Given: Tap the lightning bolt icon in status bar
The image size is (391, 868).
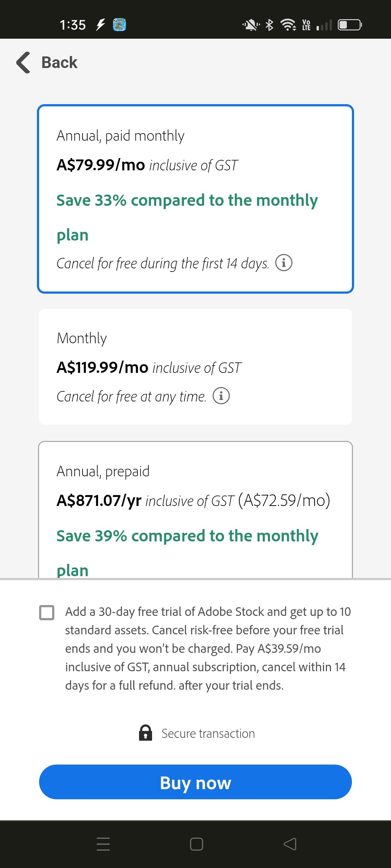Looking at the screenshot, I should pos(100,24).
